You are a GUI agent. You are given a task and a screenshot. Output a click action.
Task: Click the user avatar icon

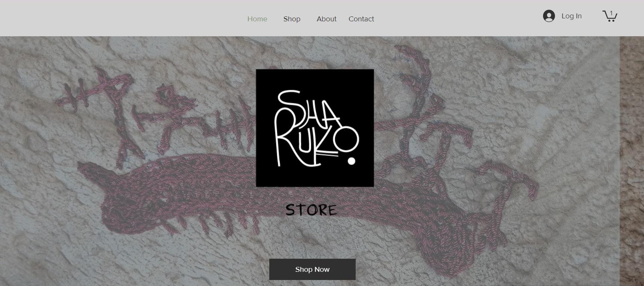tap(549, 16)
